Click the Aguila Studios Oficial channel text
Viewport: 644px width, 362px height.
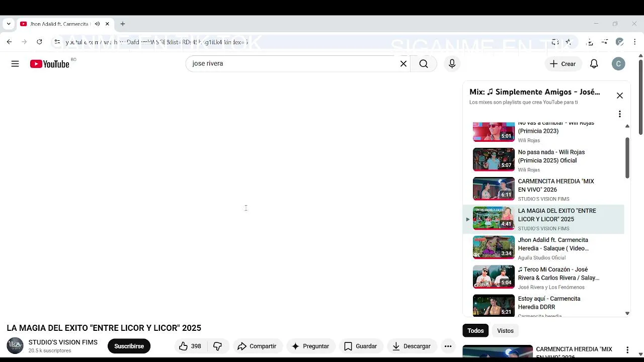point(541,258)
